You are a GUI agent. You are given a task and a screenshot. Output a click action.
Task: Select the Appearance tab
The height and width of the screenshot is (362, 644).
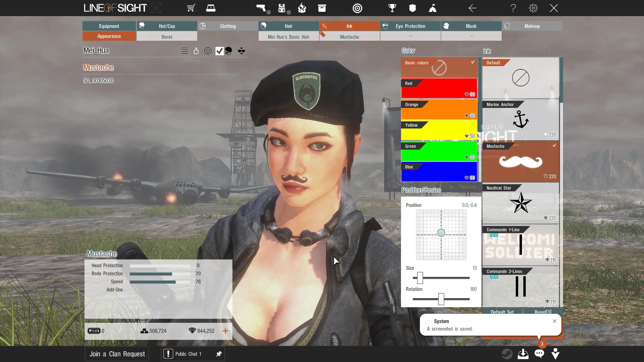point(109,36)
